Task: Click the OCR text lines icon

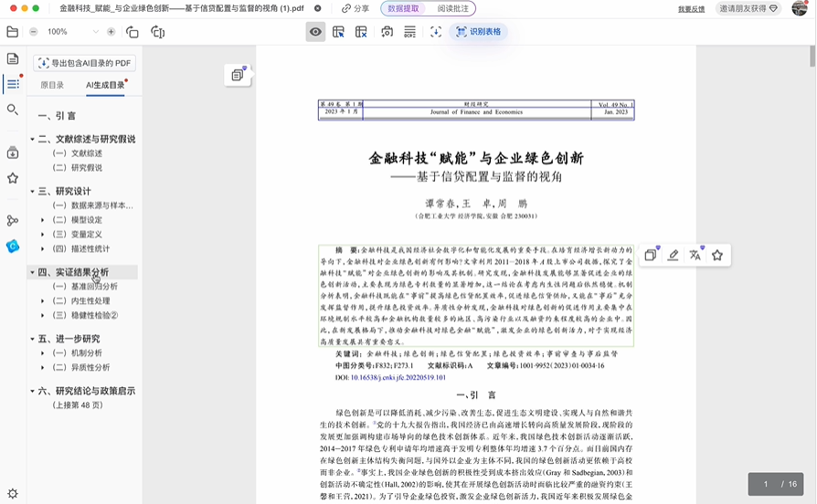Action: (x=410, y=32)
